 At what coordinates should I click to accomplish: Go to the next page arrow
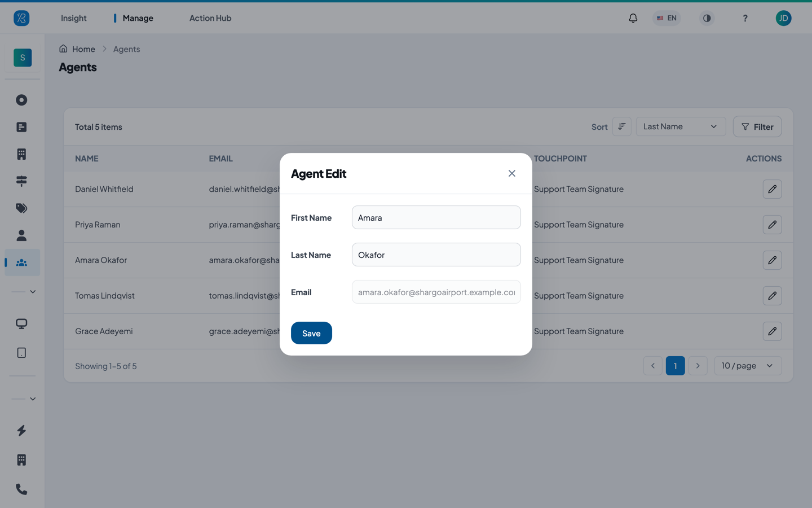(x=698, y=366)
